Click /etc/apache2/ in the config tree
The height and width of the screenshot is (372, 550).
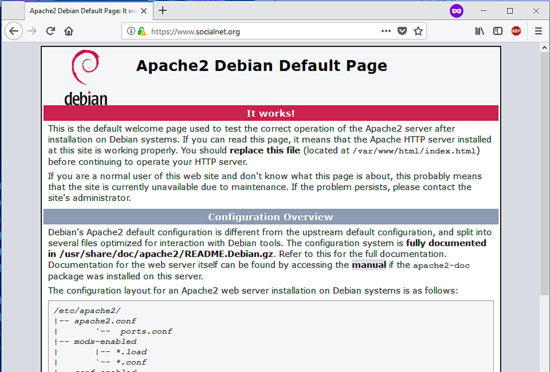87,311
